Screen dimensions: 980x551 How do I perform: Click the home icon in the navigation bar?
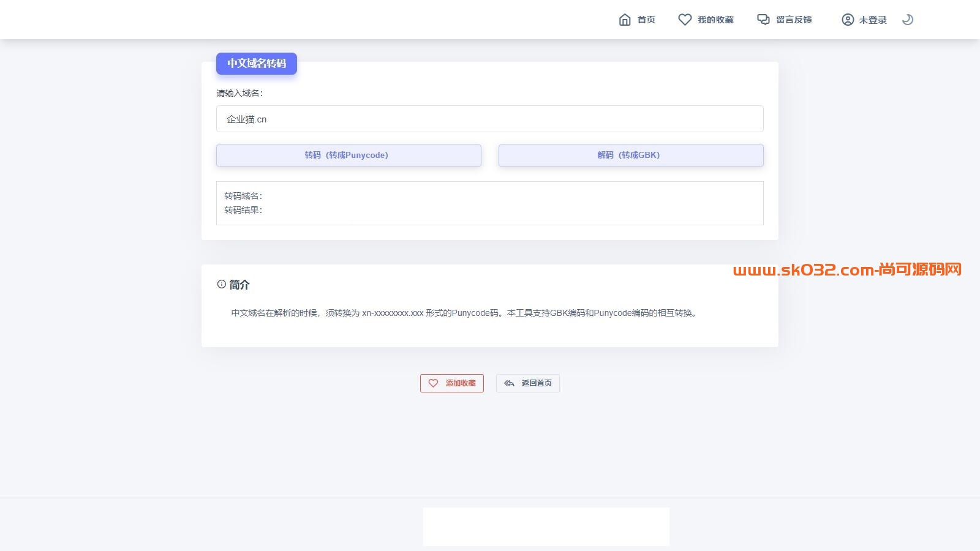[x=625, y=20]
